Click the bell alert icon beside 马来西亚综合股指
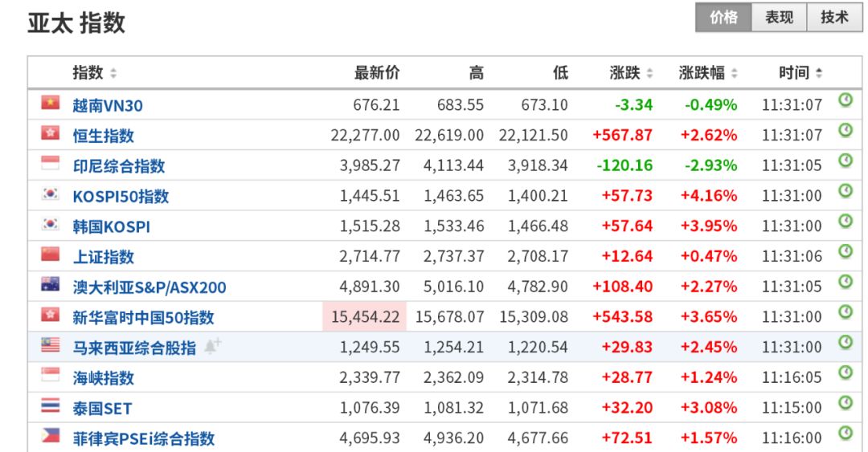The width and height of the screenshot is (868, 452). coord(212,347)
